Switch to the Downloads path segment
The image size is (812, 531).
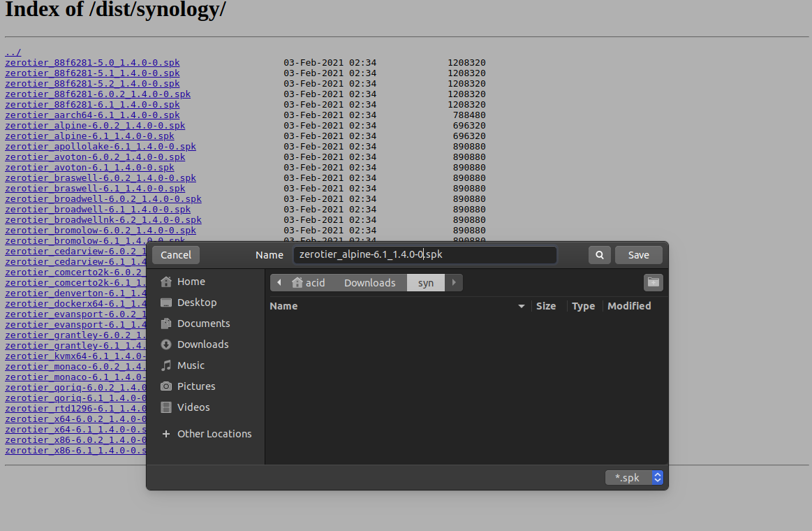coord(370,282)
